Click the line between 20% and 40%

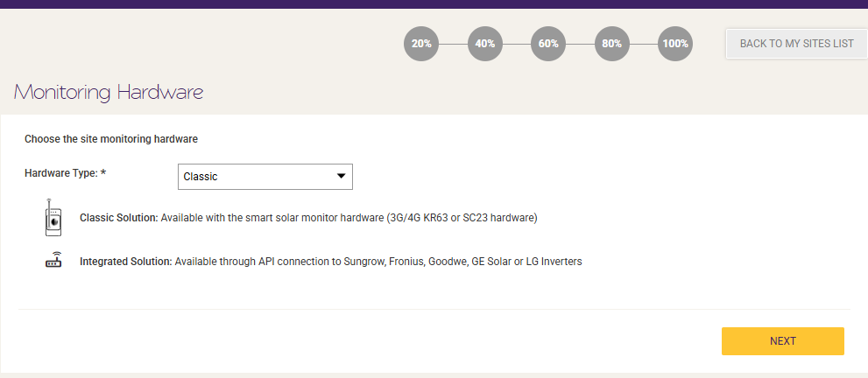click(454, 44)
